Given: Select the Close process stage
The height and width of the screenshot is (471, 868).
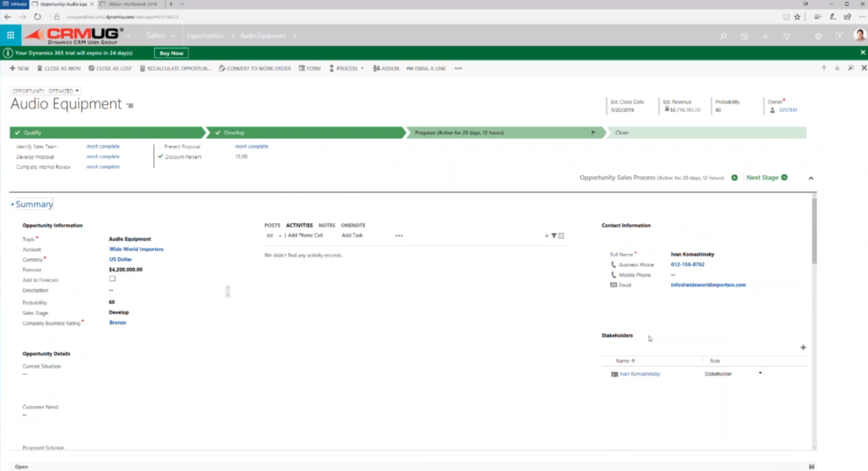Looking at the screenshot, I should click(706, 133).
